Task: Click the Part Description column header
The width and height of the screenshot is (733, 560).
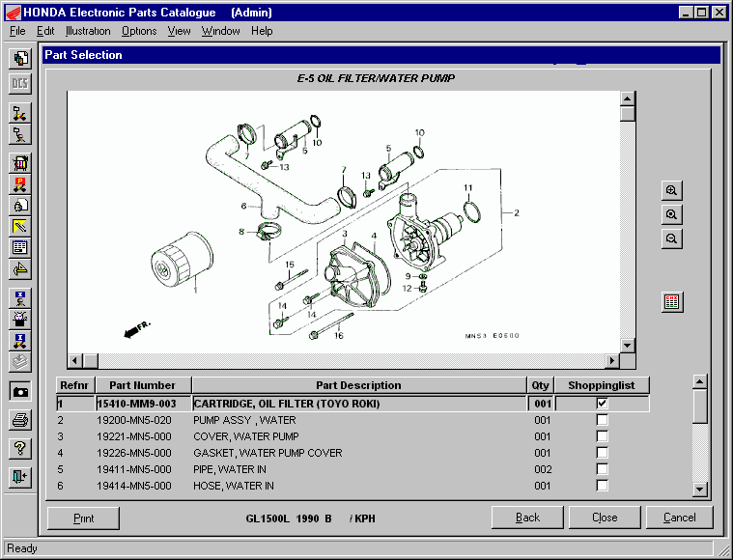Action: pyautogui.click(x=358, y=385)
